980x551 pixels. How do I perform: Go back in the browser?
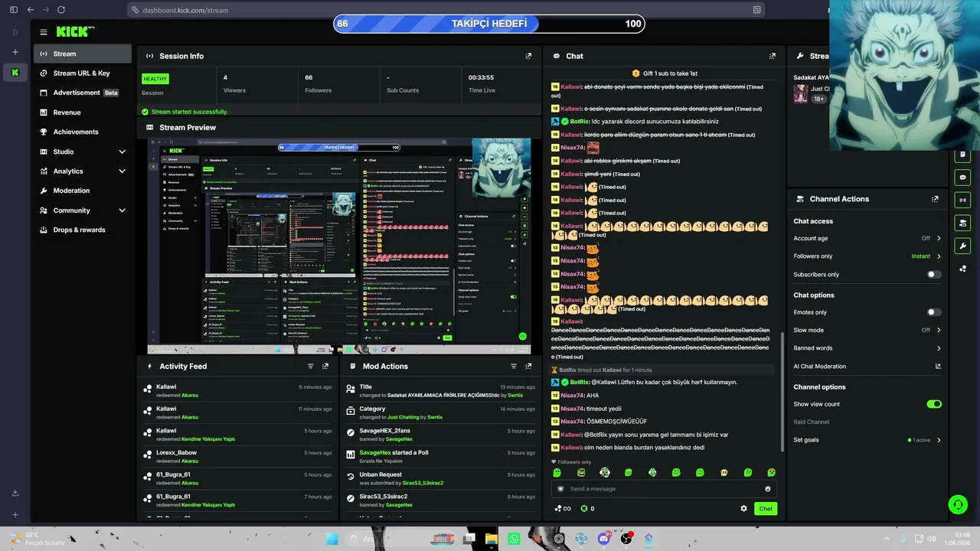pyautogui.click(x=30, y=10)
